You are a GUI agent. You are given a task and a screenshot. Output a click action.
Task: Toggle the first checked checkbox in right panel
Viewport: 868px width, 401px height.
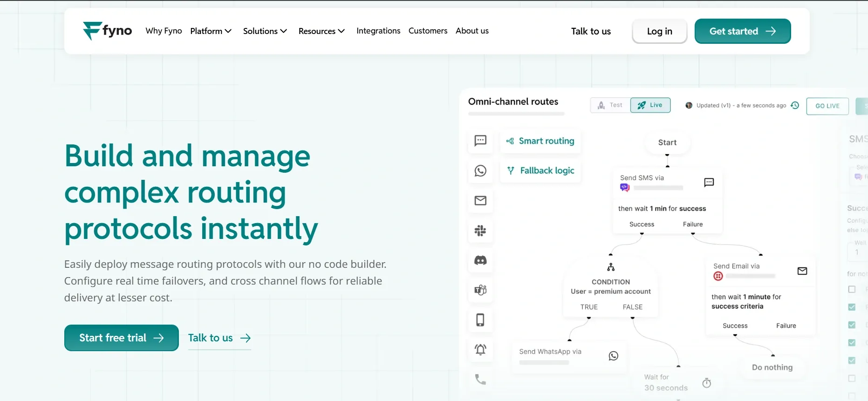852,307
